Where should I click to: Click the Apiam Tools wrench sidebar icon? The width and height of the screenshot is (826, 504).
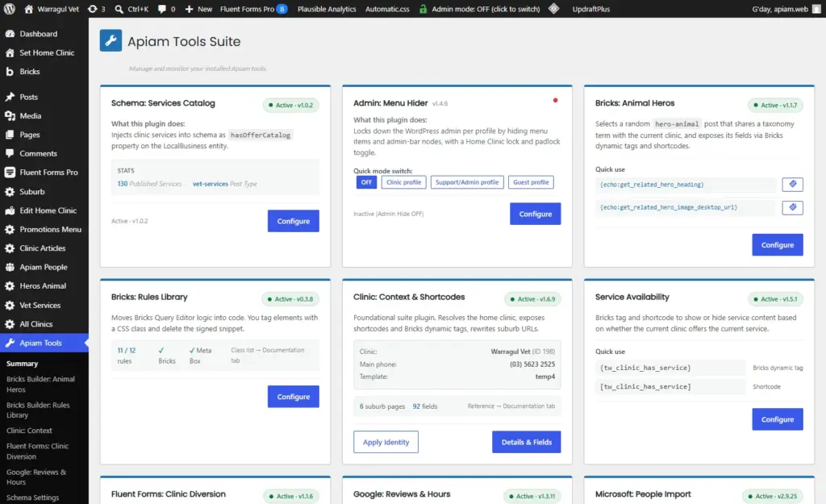pyautogui.click(x=10, y=343)
